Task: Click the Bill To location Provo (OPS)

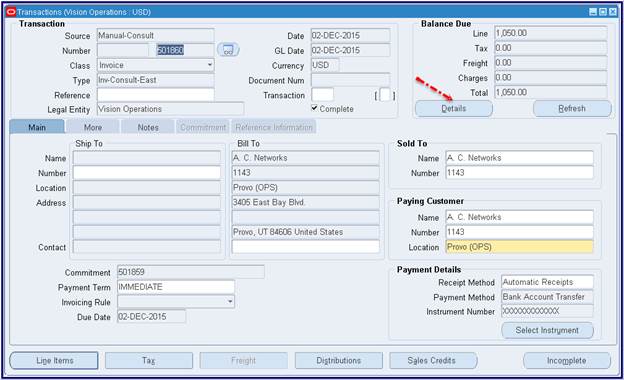Action: [306, 187]
